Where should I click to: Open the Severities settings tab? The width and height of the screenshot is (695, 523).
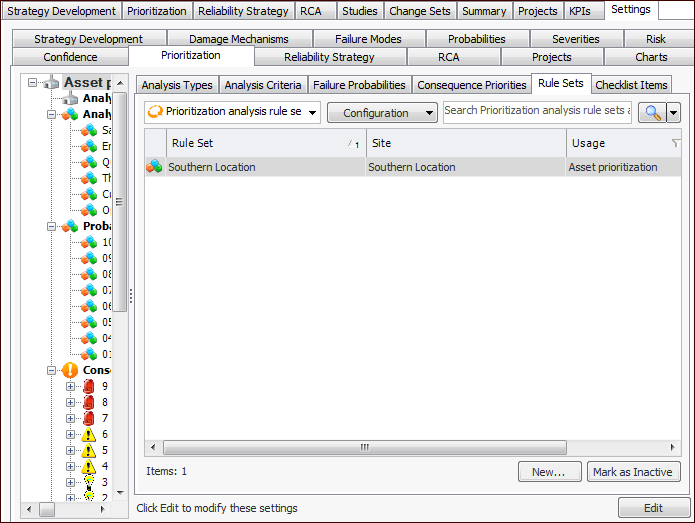(x=576, y=39)
